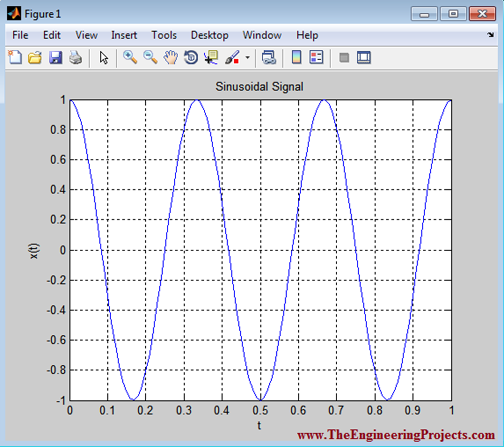The image size is (504, 447).
Task: Save the figure to disk
Action: click(55, 57)
